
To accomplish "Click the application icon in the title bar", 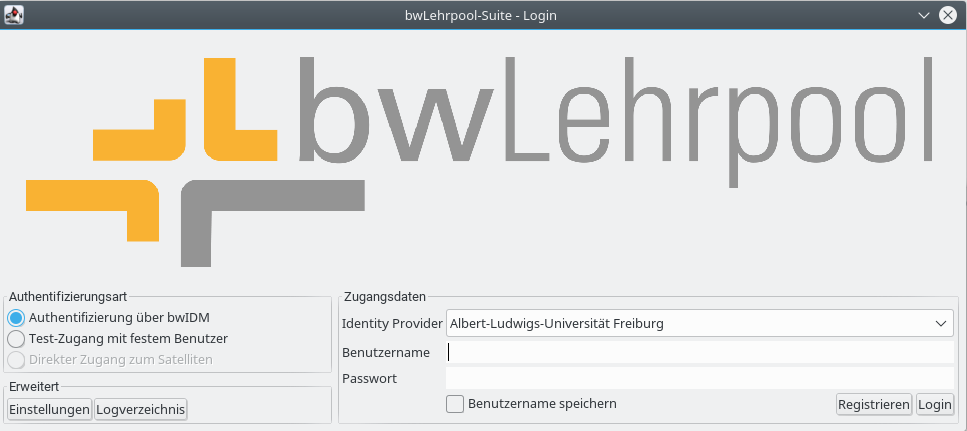I will click(x=15, y=15).
